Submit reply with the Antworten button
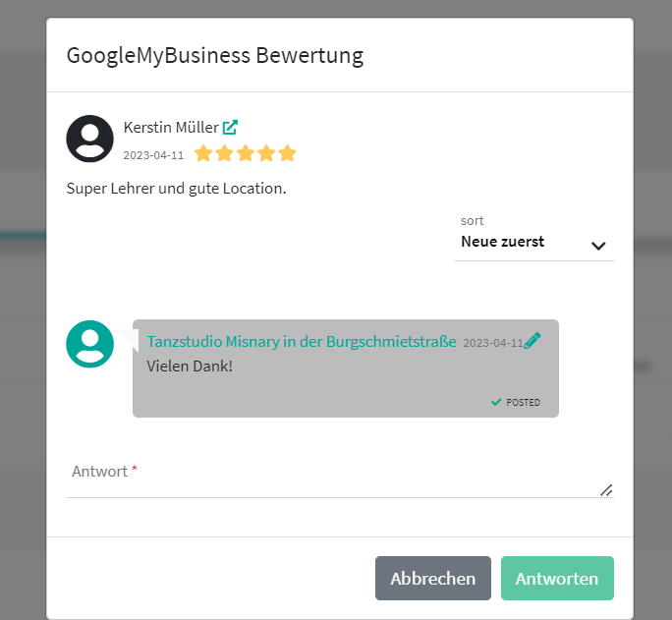Viewport: 672px width, 620px height. (557, 579)
